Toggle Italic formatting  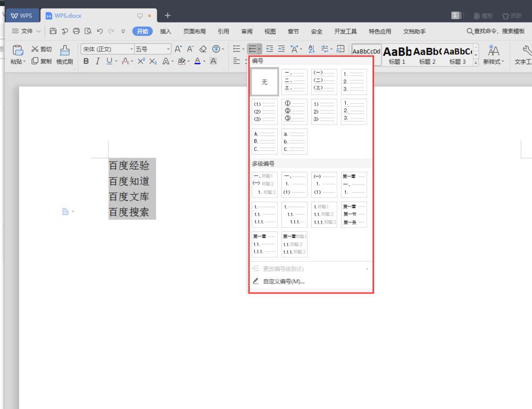(x=97, y=61)
